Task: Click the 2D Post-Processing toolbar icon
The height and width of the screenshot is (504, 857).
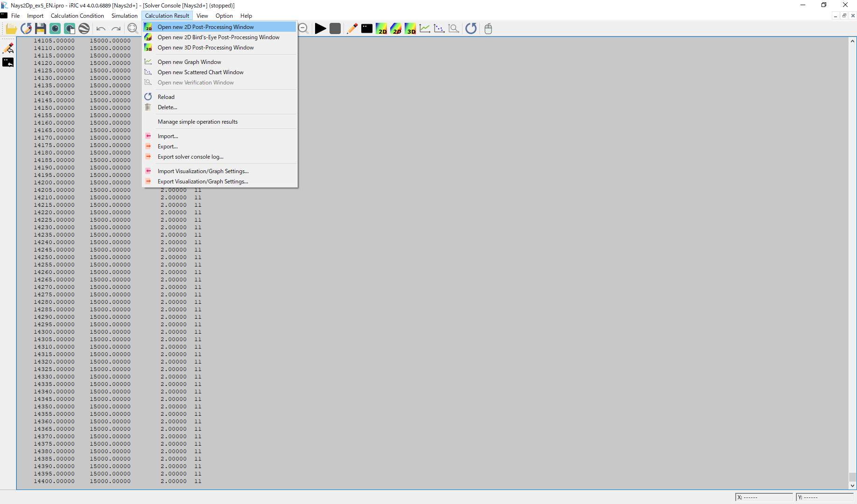Action: tap(381, 28)
